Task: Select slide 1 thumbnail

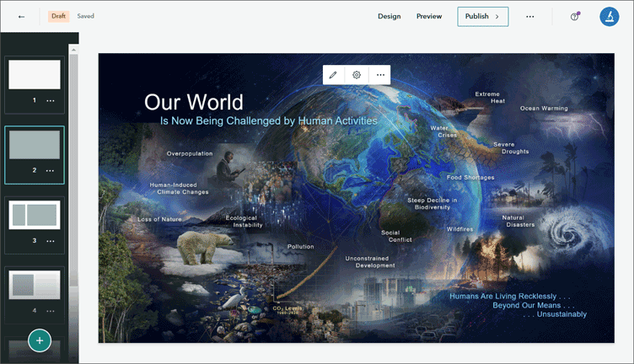Action: [35, 75]
